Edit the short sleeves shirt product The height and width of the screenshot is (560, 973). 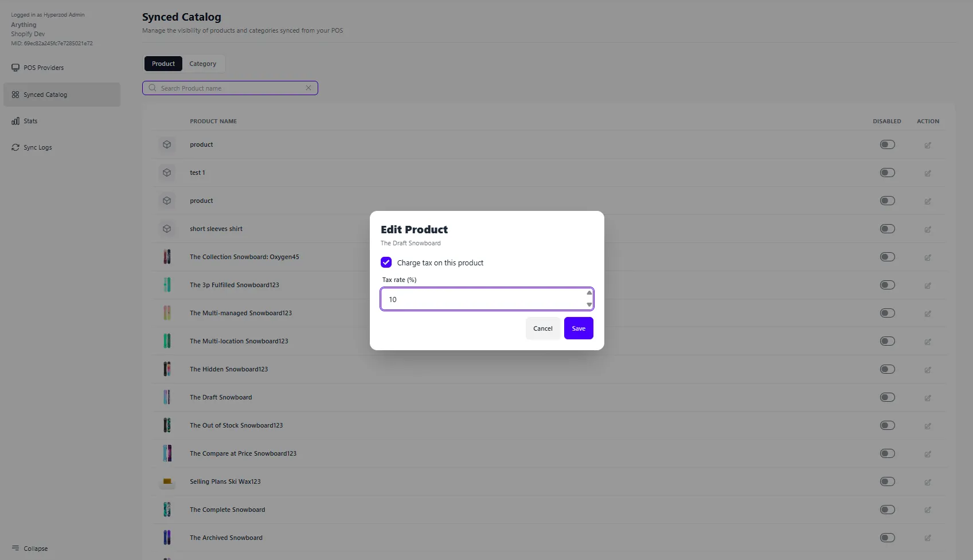tap(928, 229)
